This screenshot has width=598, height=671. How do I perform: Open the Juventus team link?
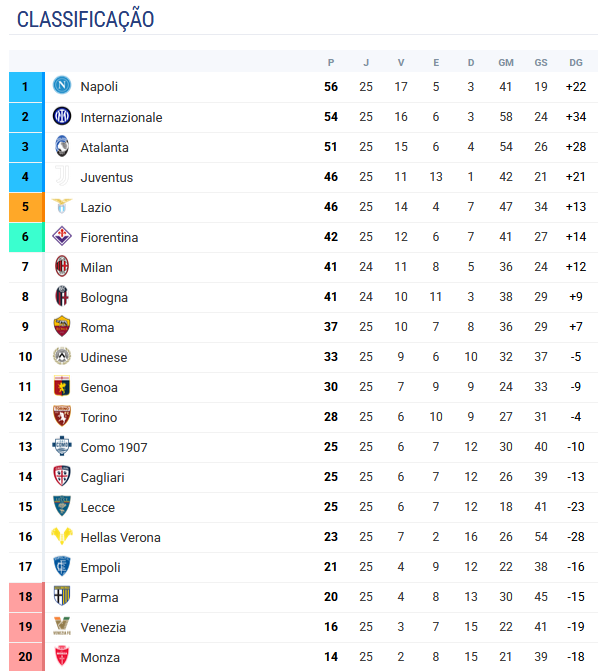pyautogui.click(x=107, y=178)
